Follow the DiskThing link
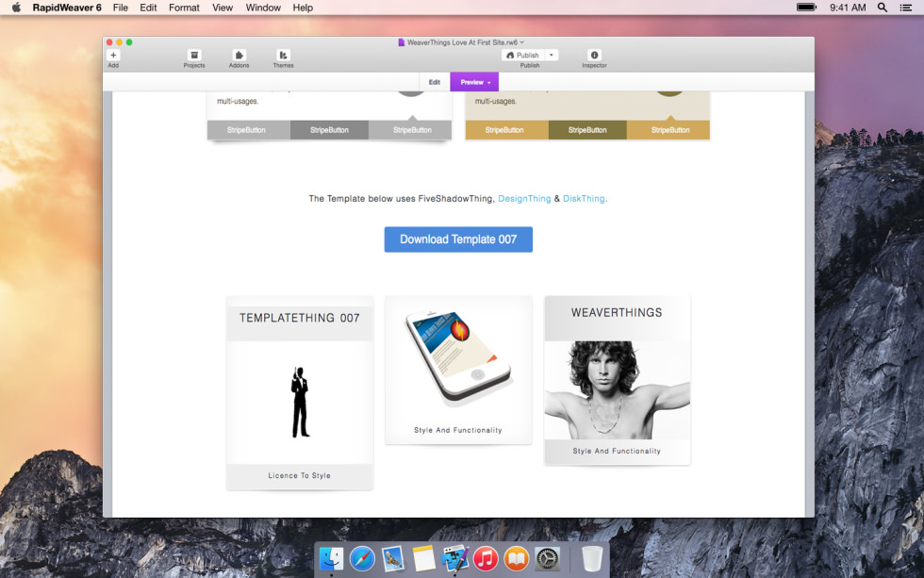 click(x=584, y=199)
